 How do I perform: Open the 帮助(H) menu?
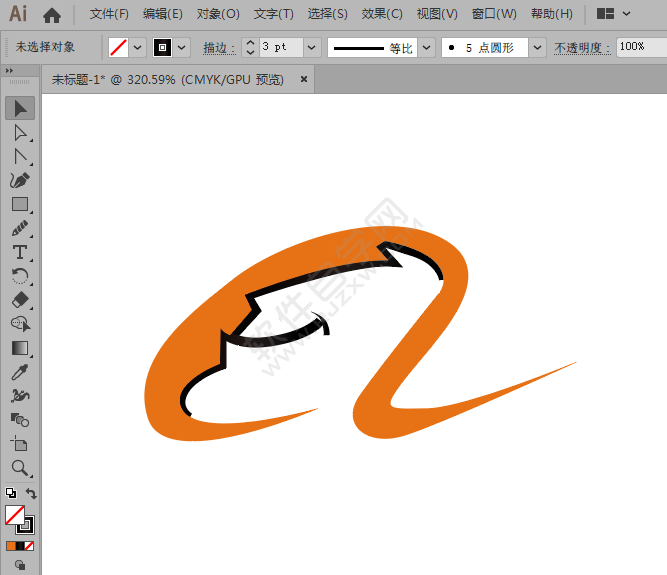[552, 14]
